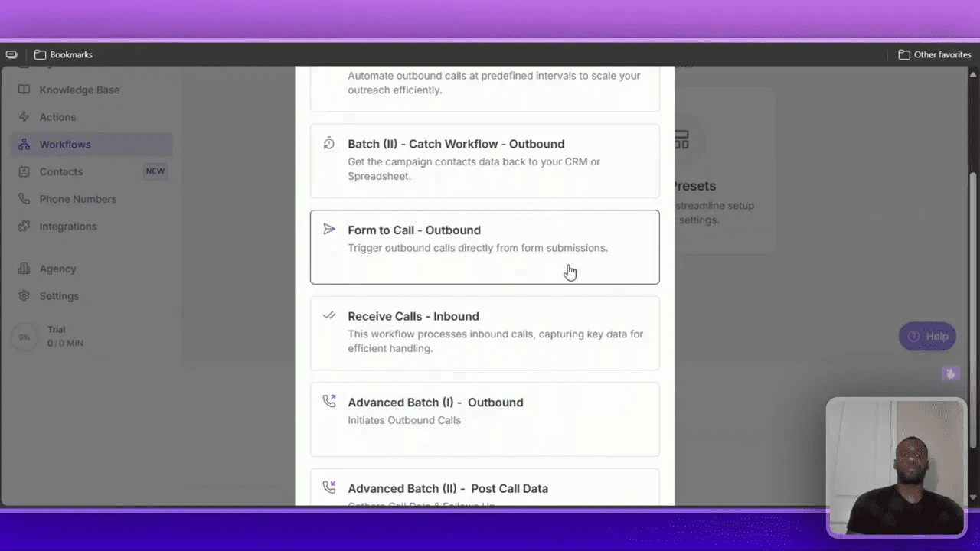Click the Batch (II) timer icon
This screenshot has height=551, width=980.
coord(328,143)
